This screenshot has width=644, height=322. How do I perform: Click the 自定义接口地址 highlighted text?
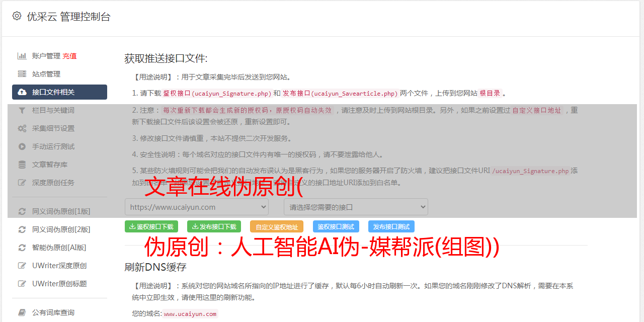point(537,110)
